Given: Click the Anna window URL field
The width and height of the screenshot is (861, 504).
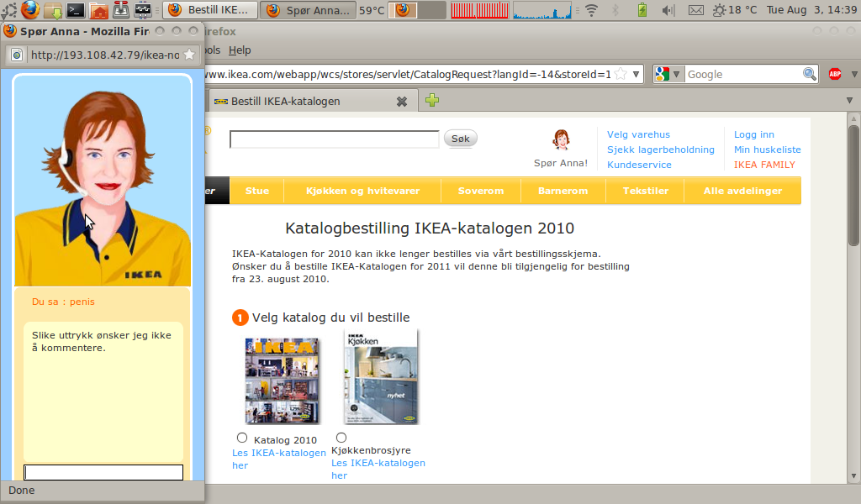Looking at the screenshot, I should tap(104, 55).
